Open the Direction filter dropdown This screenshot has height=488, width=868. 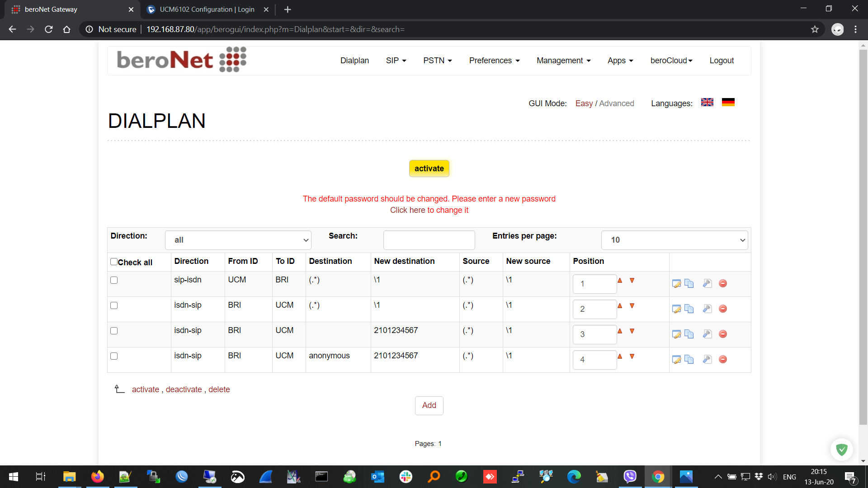(x=238, y=240)
